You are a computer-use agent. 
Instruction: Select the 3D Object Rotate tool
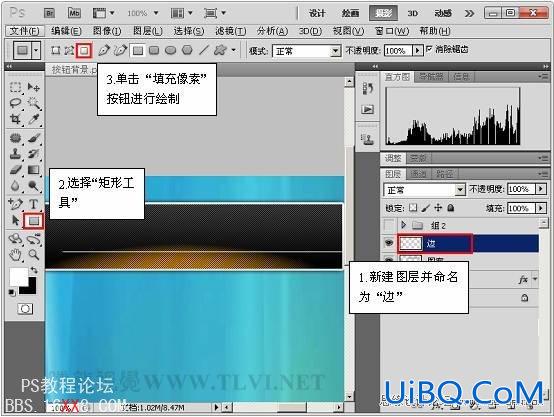pos(15,239)
